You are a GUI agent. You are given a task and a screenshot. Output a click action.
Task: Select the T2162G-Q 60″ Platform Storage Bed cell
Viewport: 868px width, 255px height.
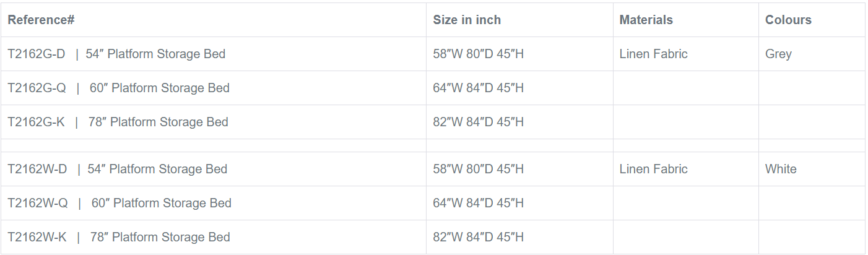click(x=118, y=88)
